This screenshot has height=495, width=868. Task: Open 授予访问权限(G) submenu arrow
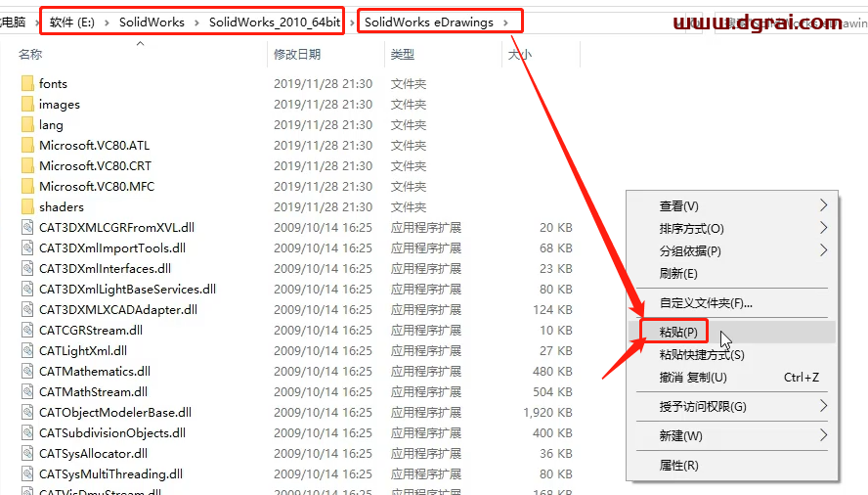(x=824, y=406)
